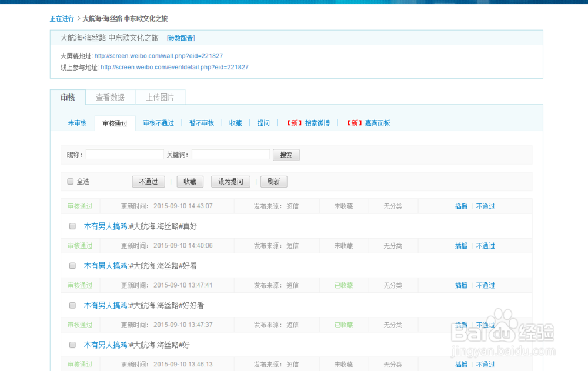This screenshot has width=588, height=371.
Task: Open author 木有男人搞鸡 of the 真好 post
Action: [105, 226]
